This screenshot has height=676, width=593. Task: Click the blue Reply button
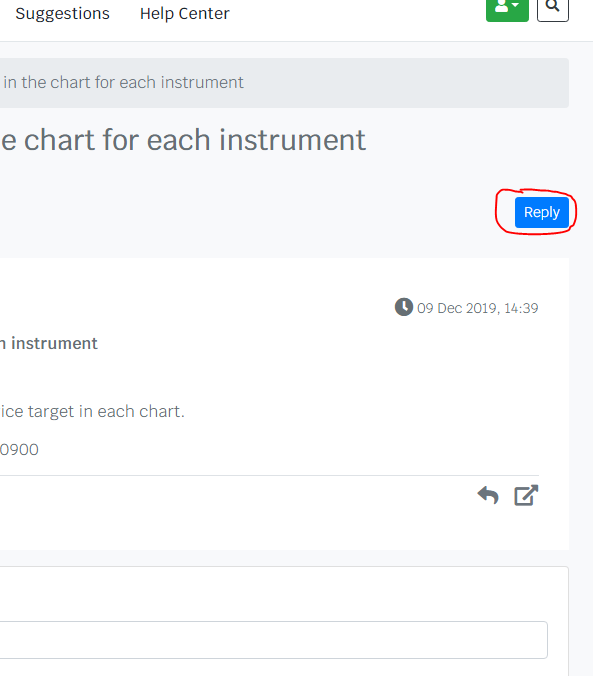[542, 212]
